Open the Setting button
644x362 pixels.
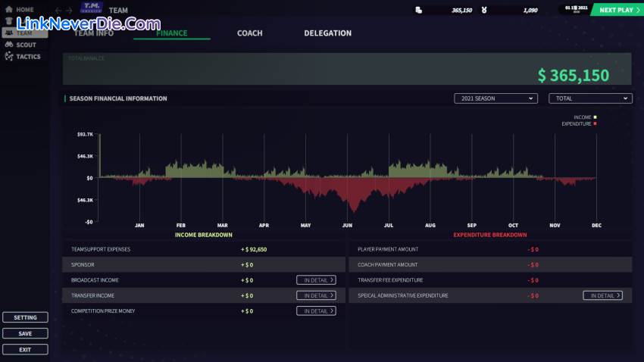click(x=25, y=317)
